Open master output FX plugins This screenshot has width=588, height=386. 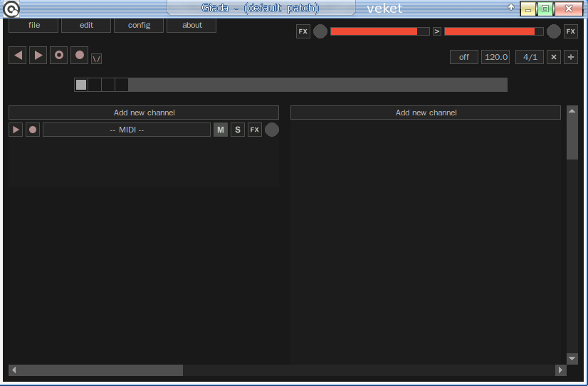[x=571, y=31]
